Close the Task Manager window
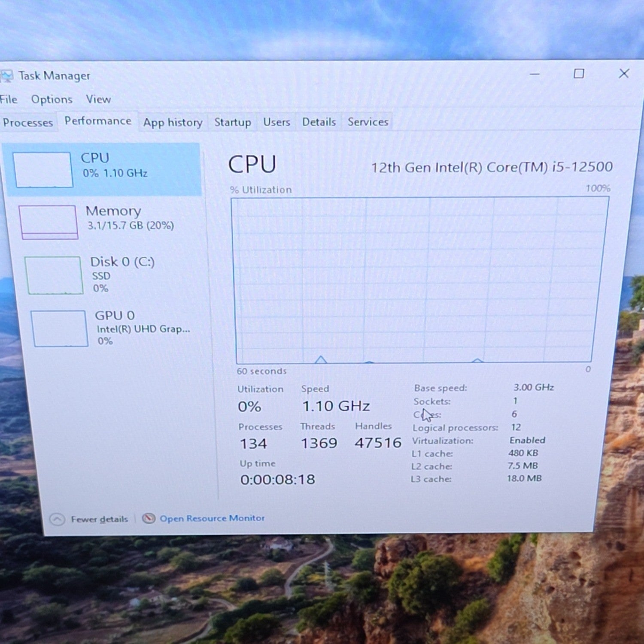 click(x=624, y=73)
